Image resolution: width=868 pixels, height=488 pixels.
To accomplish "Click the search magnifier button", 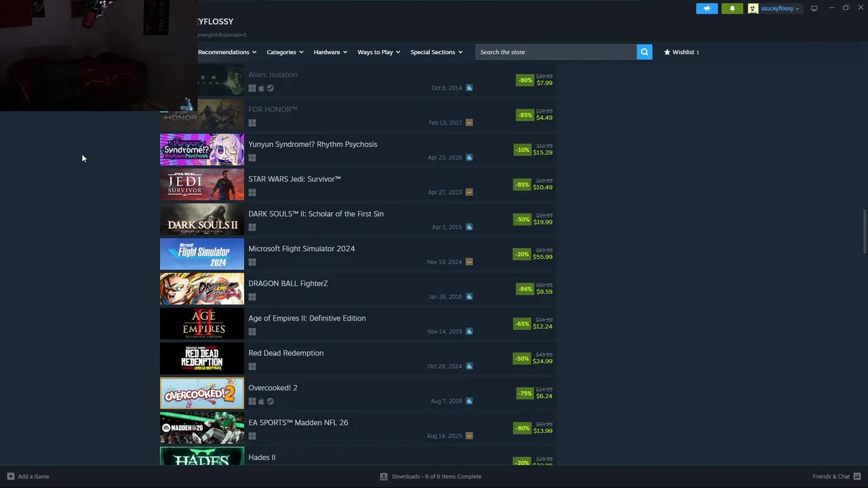I will tap(644, 52).
